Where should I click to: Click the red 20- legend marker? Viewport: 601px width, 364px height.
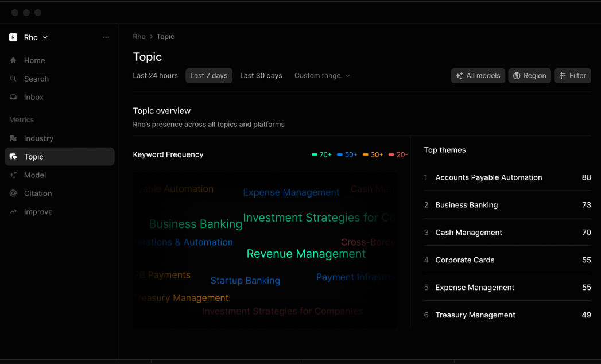pos(391,154)
